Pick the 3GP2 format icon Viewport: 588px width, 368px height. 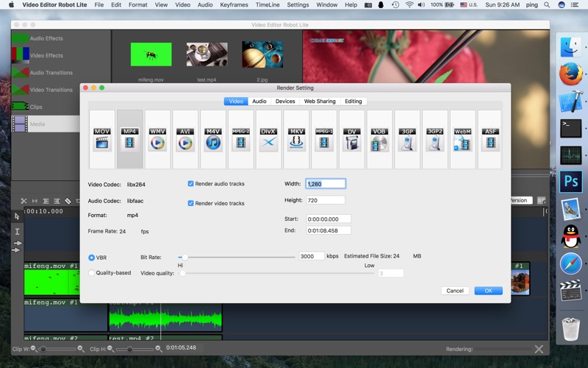435,139
